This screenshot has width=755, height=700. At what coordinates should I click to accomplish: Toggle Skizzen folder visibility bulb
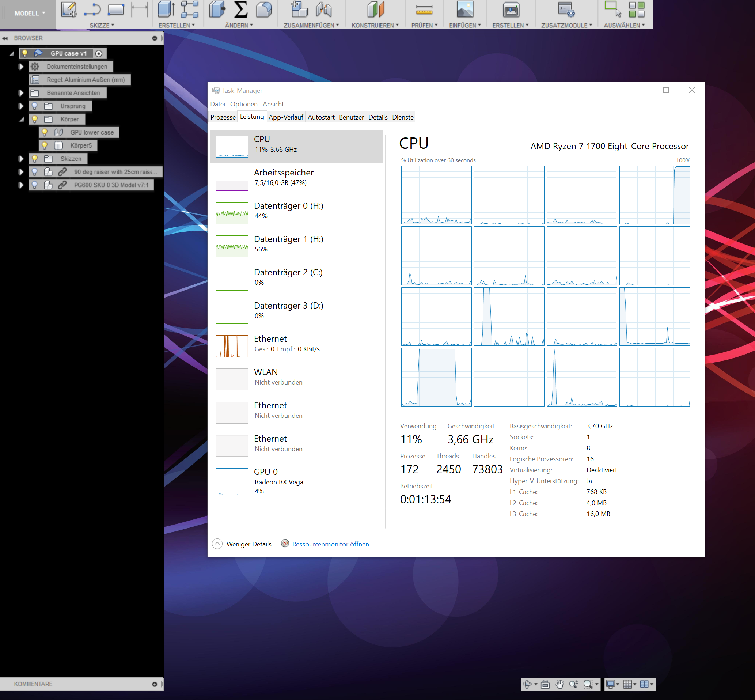[x=34, y=159]
